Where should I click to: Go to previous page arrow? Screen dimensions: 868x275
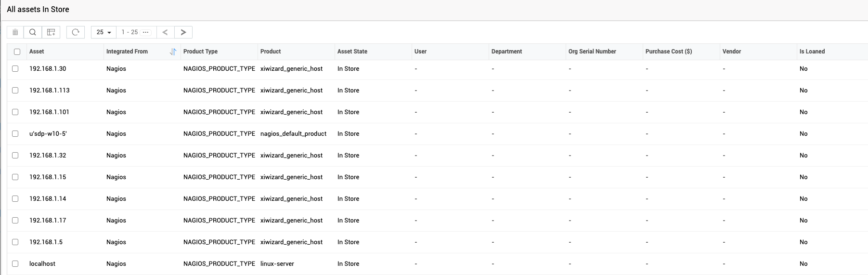[165, 32]
